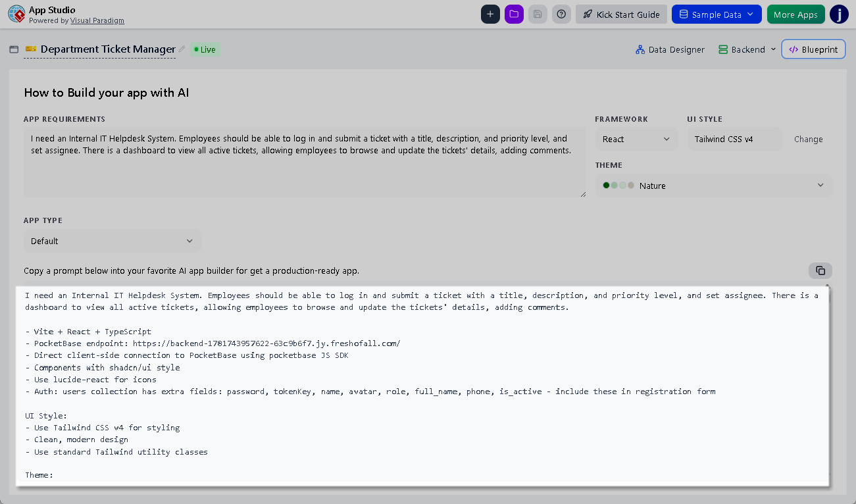Open the Framework React dropdown

tap(636, 139)
